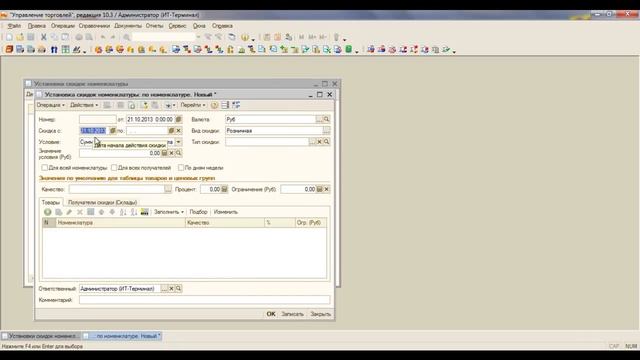This screenshot has height=360, width=640.
Task: Click the Изменить button
Action: pos(226,212)
